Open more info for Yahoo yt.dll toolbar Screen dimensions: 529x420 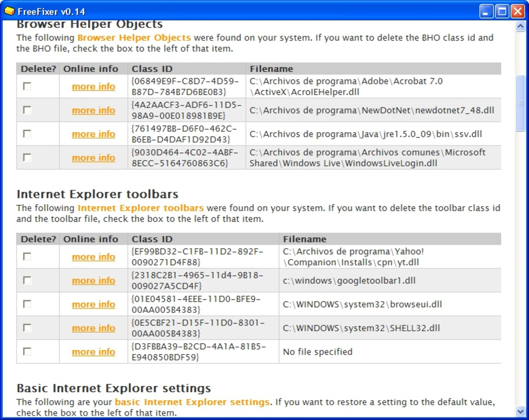93,257
